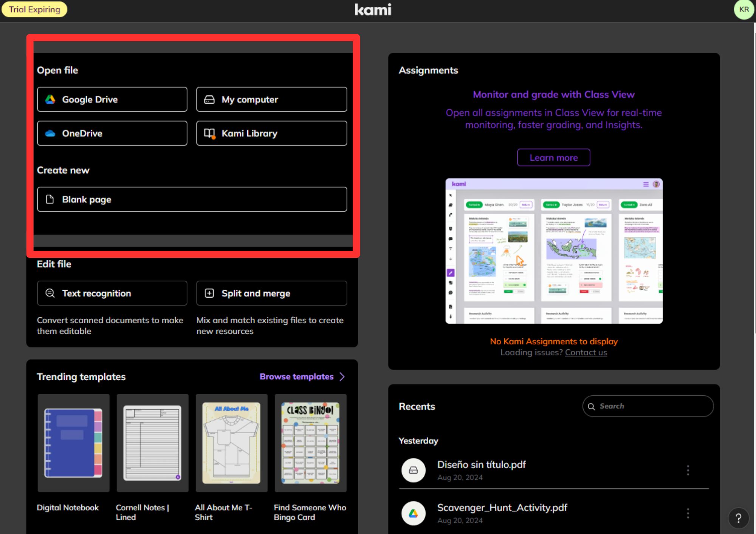Click the Trial Expiring badge
The width and height of the screenshot is (756, 534).
click(x=34, y=9)
